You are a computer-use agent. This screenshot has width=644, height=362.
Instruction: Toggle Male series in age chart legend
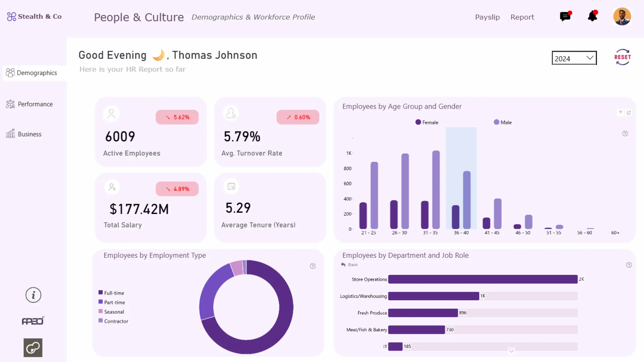[502, 122]
